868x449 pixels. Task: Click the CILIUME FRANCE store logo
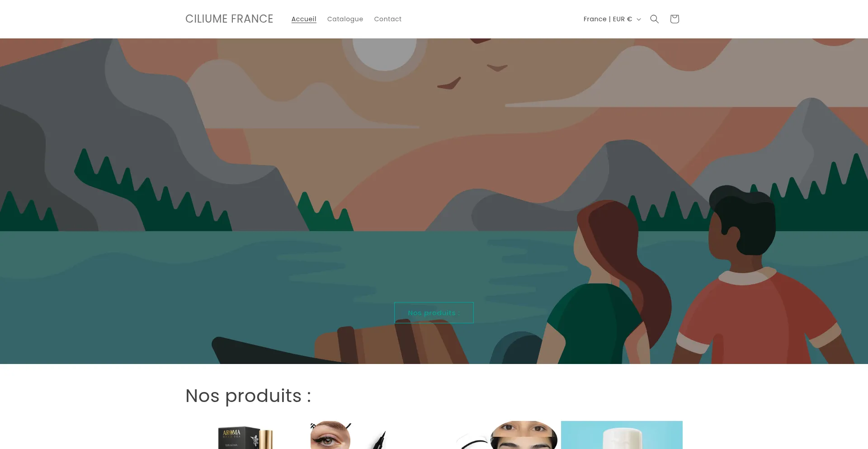(x=229, y=19)
